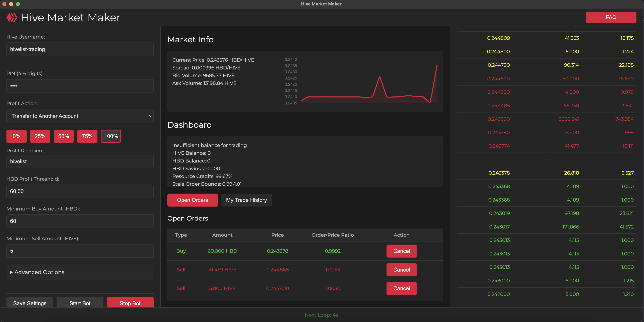This screenshot has width=644, height=322.
Task: Click the Type column header
Action: pyautogui.click(x=181, y=235)
